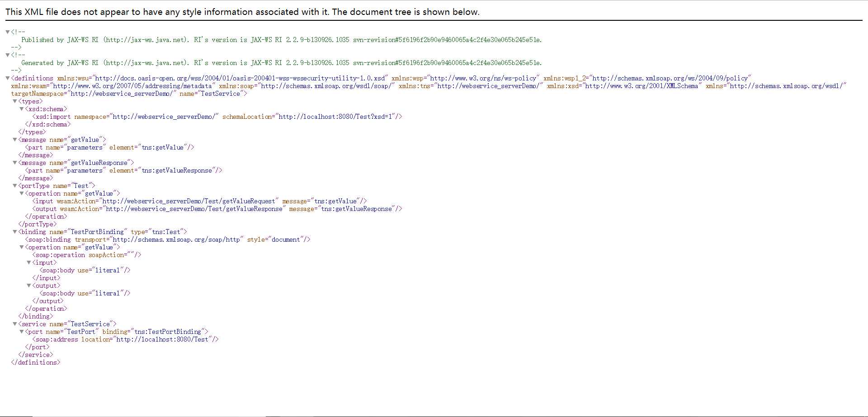Collapse message name="getValue" node

15,140
